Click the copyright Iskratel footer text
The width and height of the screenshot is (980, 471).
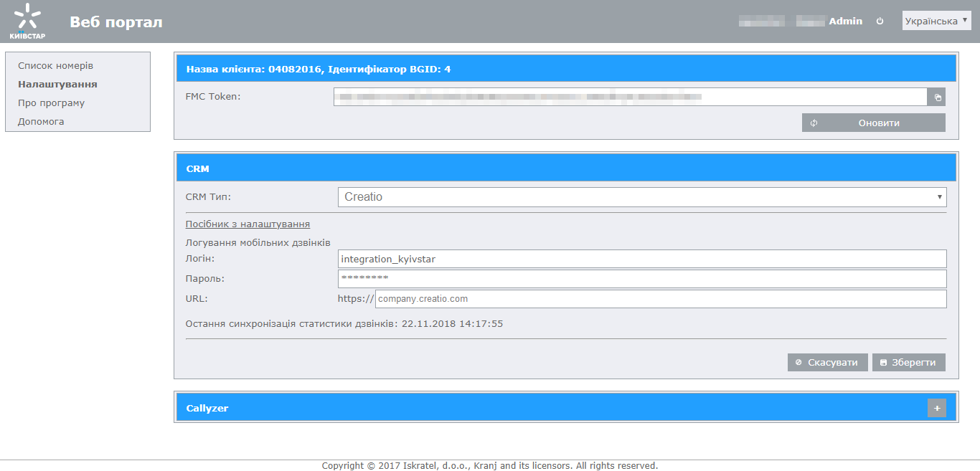coord(490,465)
